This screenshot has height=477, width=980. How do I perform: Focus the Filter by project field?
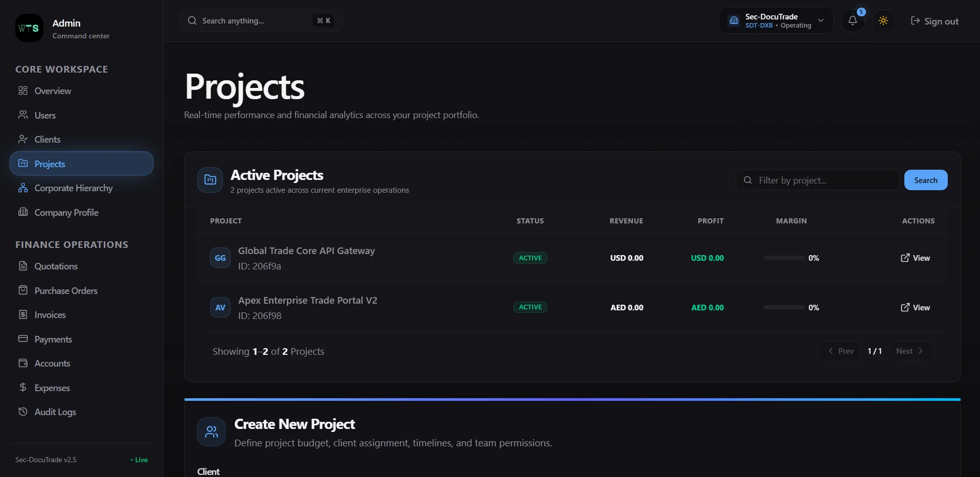coord(817,180)
